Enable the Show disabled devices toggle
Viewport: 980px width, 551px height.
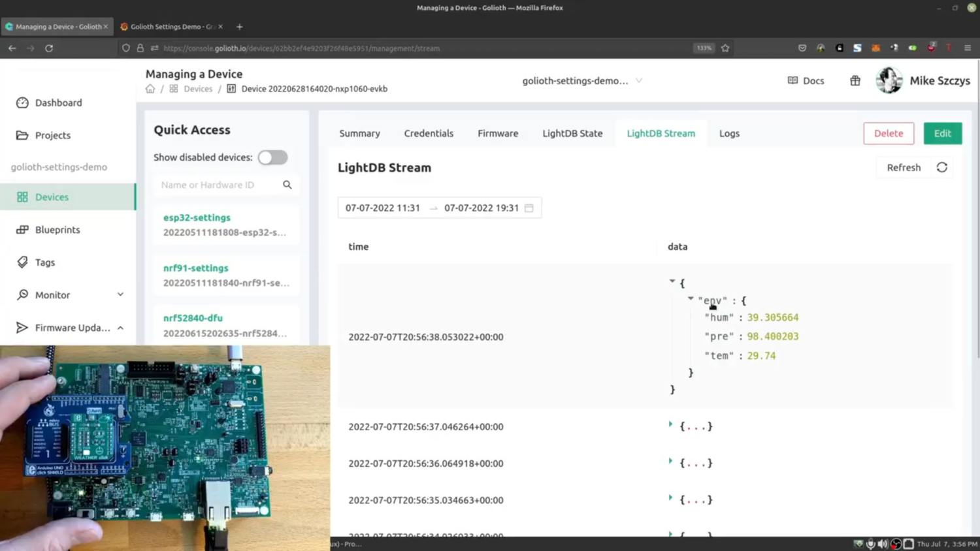272,157
